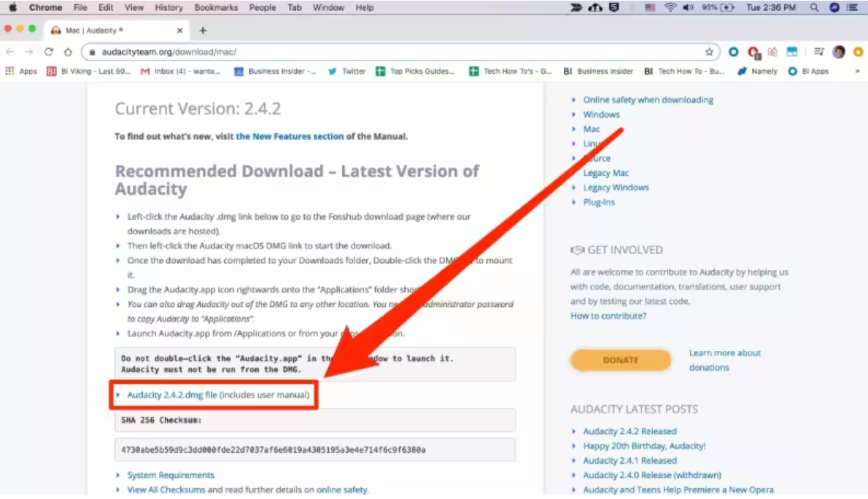The width and height of the screenshot is (868, 499).
Task: Open the Inbox Gmail bookmark
Action: [180, 71]
